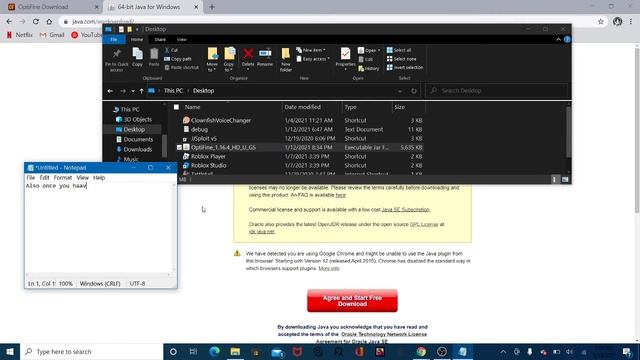
Task: Click Explorer up directory arrow
Action: pos(142,91)
